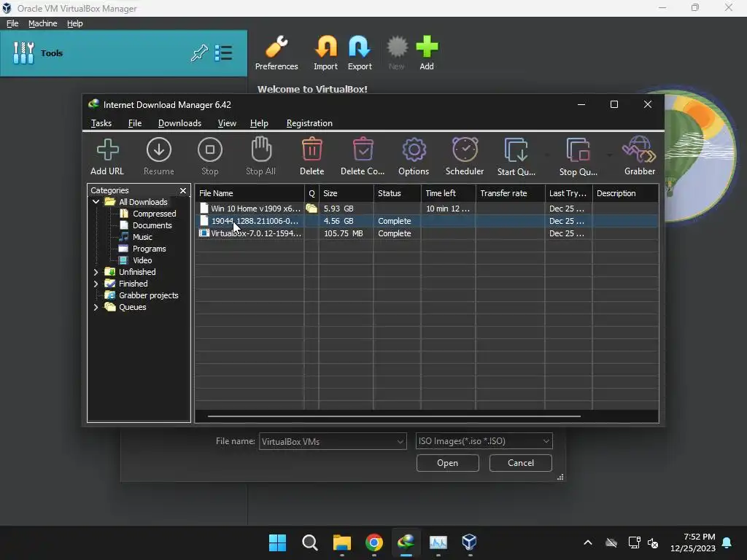Viewport: 747px width, 560px height.
Task: Select the Win 10 Home v1909 download row
Action: [x=427, y=209]
